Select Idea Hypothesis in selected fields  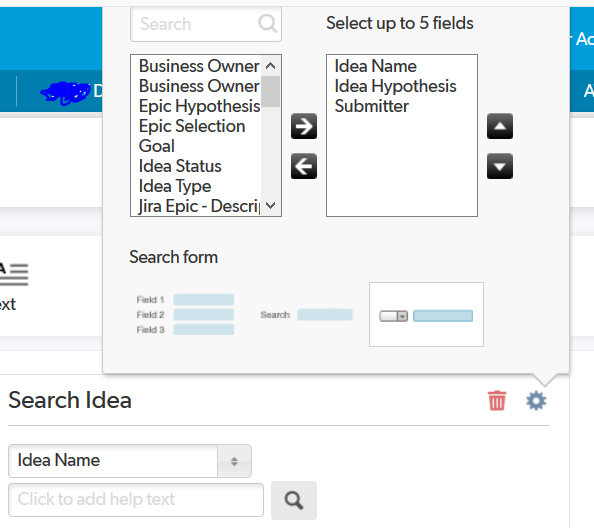tap(395, 86)
